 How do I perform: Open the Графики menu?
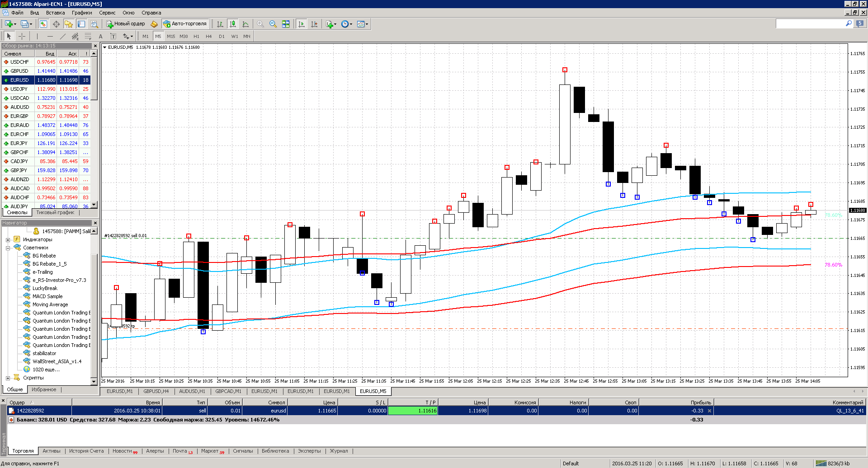coord(82,13)
